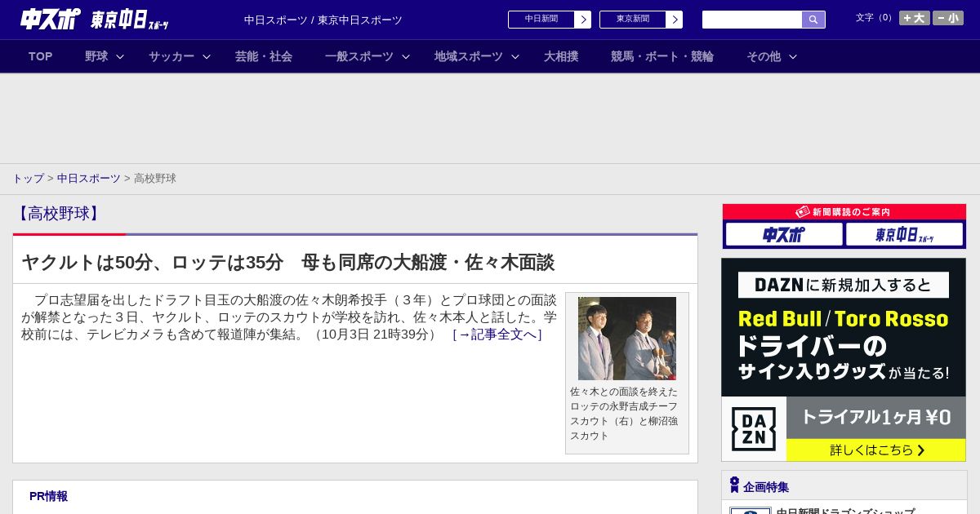Viewport: 980px width, 514px height.
Task: Click the 【高校野球】 section heading
Action: pos(59,214)
